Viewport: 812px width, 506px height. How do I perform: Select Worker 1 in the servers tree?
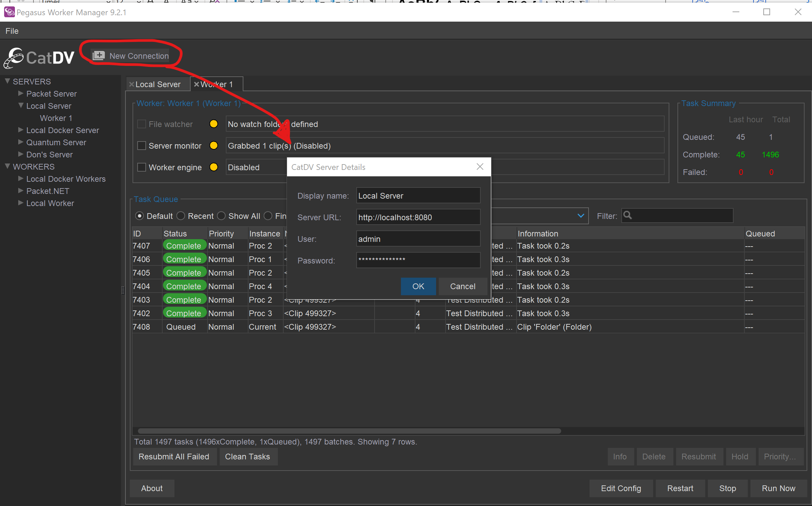coord(56,118)
